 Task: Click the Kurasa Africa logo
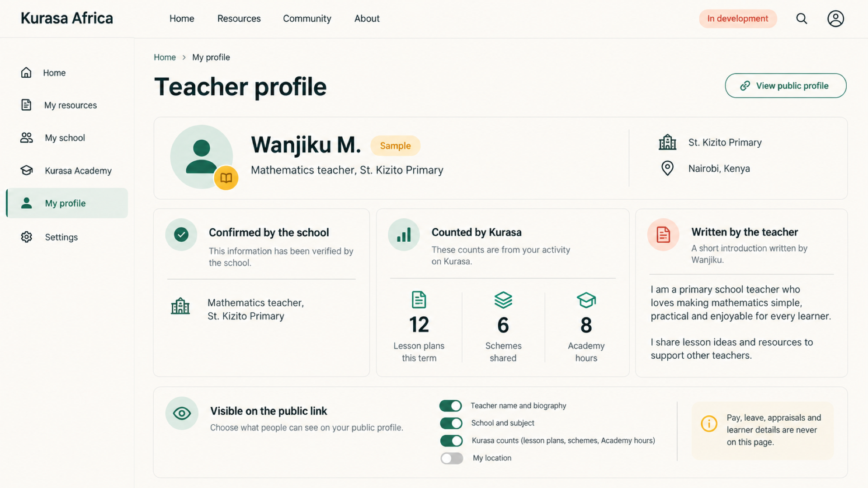pos(67,18)
